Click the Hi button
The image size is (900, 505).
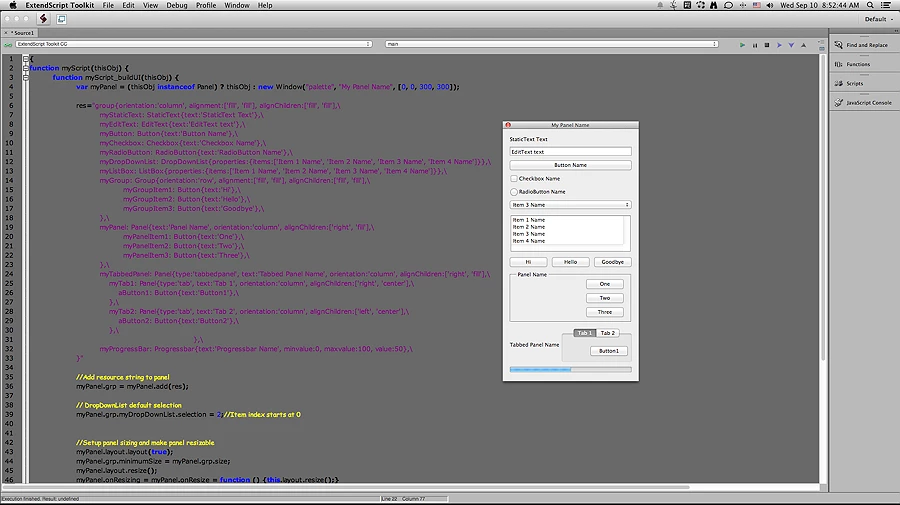pos(528,262)
